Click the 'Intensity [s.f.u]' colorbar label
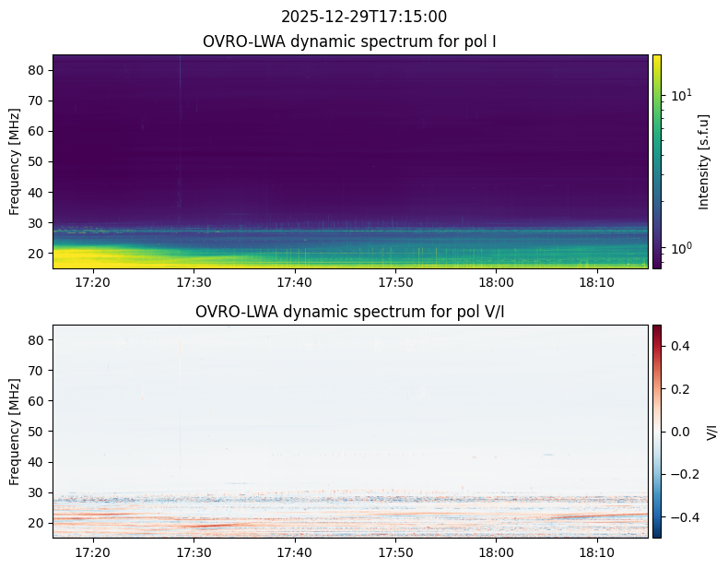 (x=705, y=161)
